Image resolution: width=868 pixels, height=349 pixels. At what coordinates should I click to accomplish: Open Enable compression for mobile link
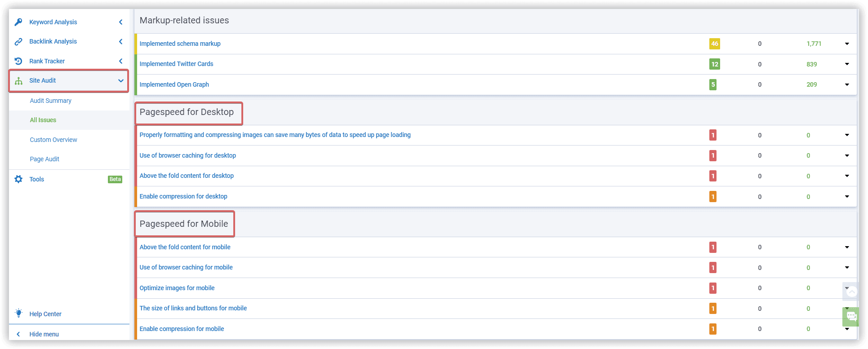pos(182,329)
